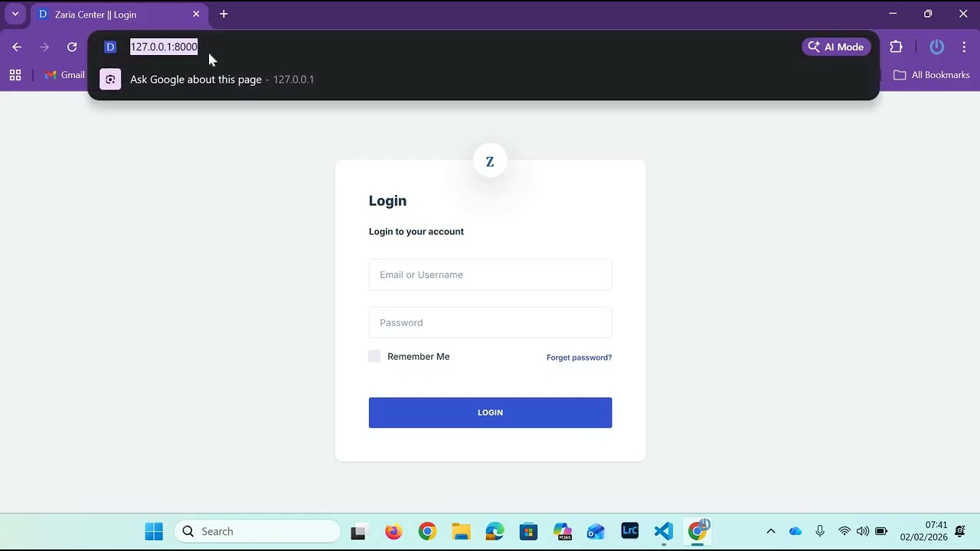Screen dimensions: 980x551
Task: Click the forward navigation arrow
Action: click(44, 47)
